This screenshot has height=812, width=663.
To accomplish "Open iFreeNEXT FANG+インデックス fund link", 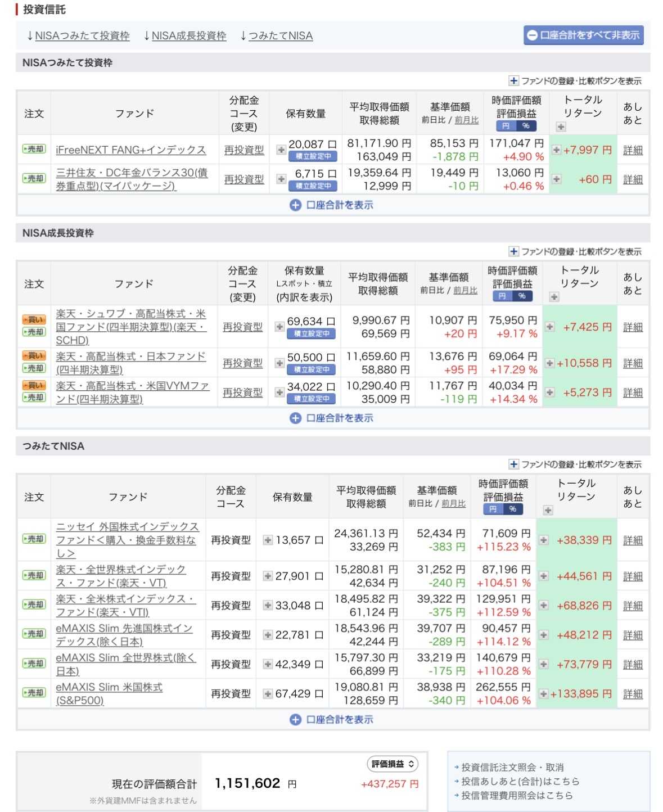I will click(131, 150).
